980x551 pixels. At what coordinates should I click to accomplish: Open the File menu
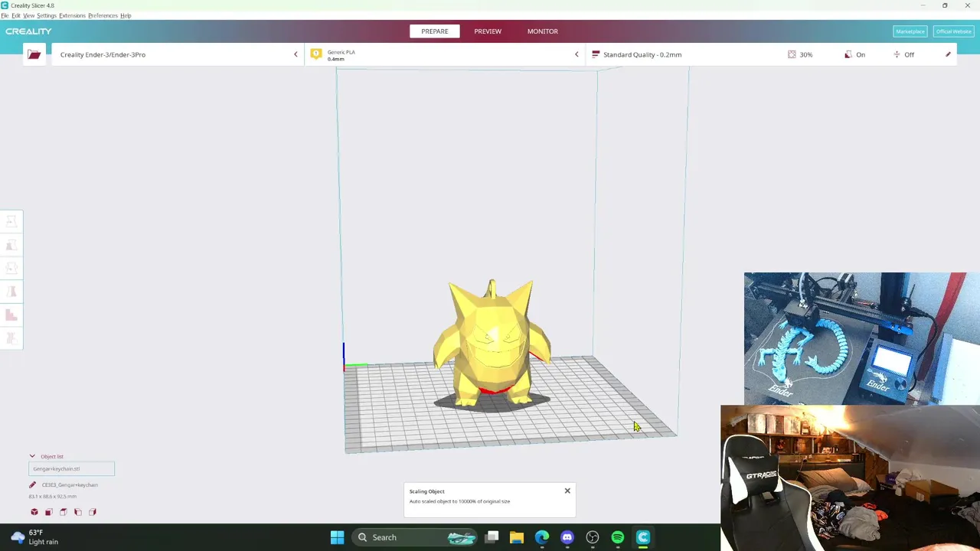click(5, 15)
